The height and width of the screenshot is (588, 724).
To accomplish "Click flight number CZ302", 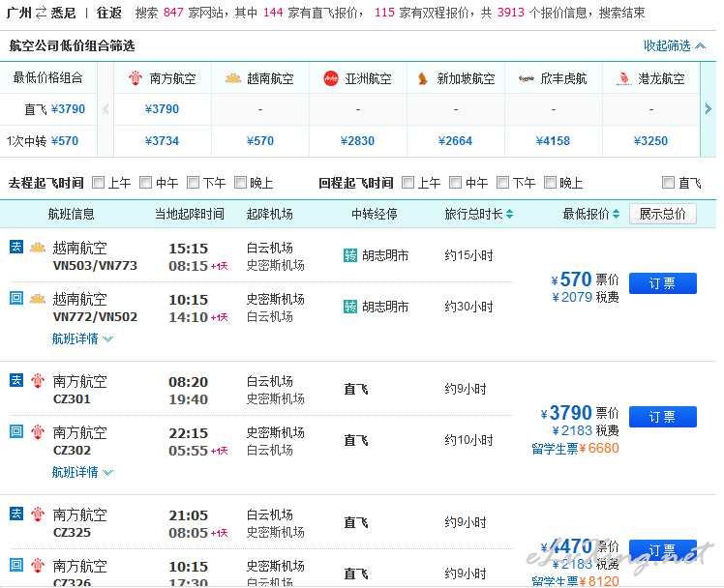I will [x=72, y=450].
